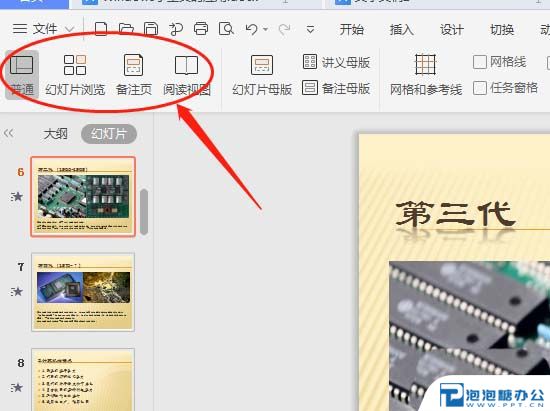The image size is (550, 411).
Task: Switch to 幻灯片浏览 slide sorter view
Action: coord(75,75)
